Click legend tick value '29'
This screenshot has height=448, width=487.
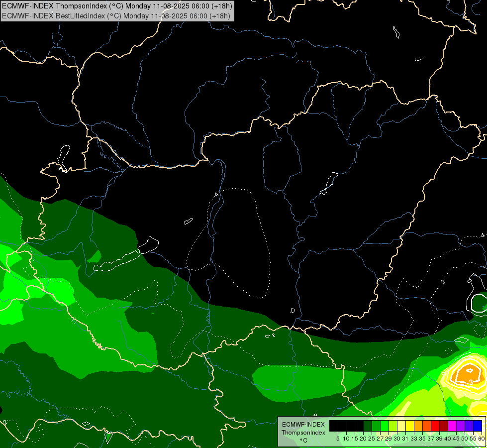(x=389, y=439)
